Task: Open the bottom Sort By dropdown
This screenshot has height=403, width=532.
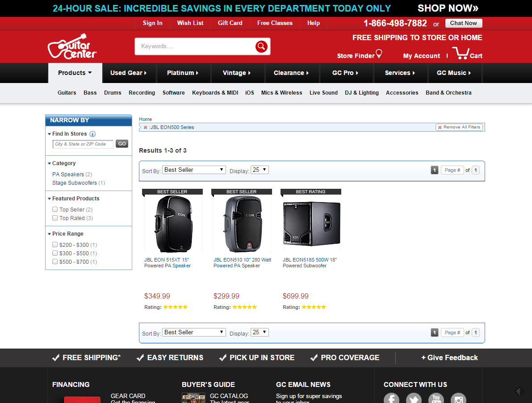Action: click(194, 332)
